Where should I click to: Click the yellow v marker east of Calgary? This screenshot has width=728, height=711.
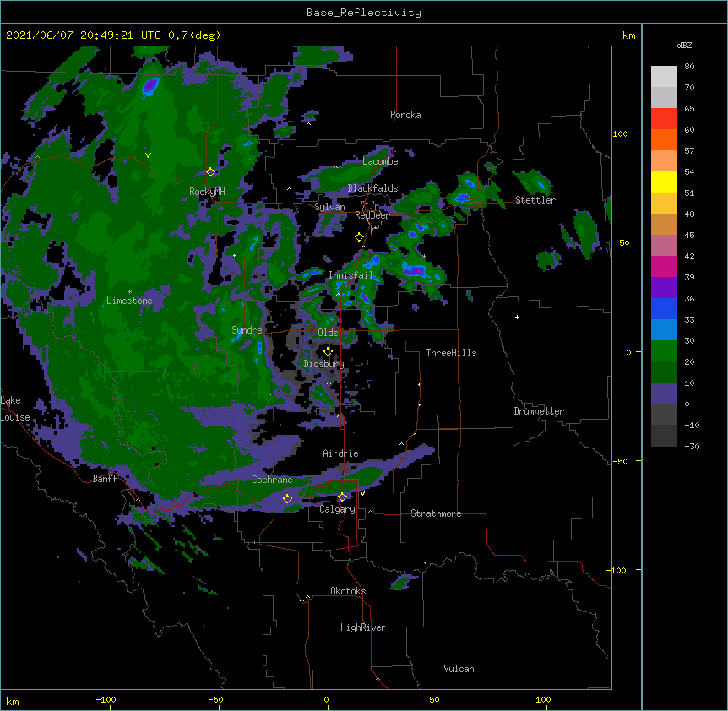(x=362, y=493)
